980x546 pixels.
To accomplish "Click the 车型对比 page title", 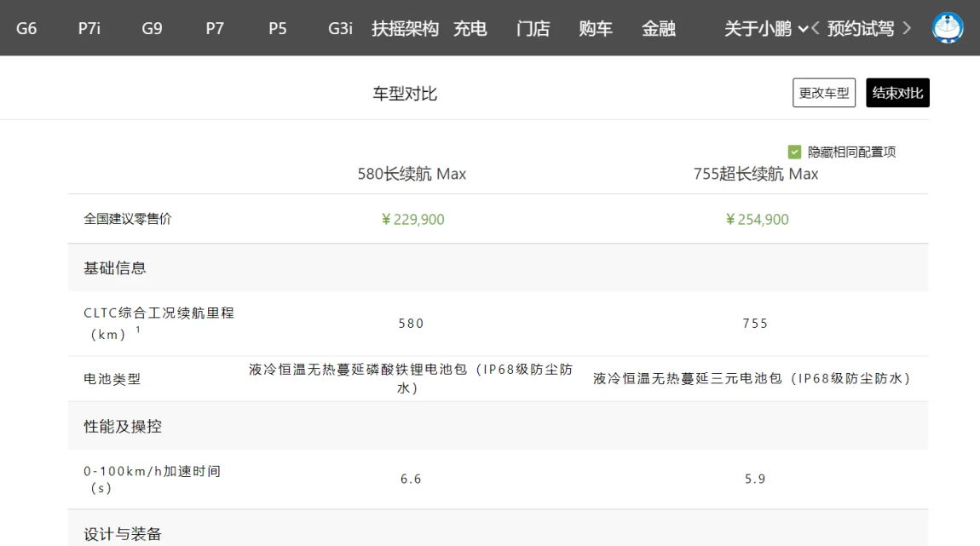I will click(405, 94).
